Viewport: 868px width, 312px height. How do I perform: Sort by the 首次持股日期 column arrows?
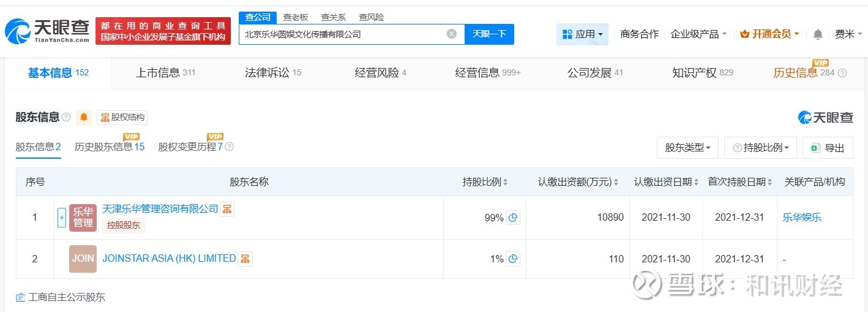click(x=769, y=182)
